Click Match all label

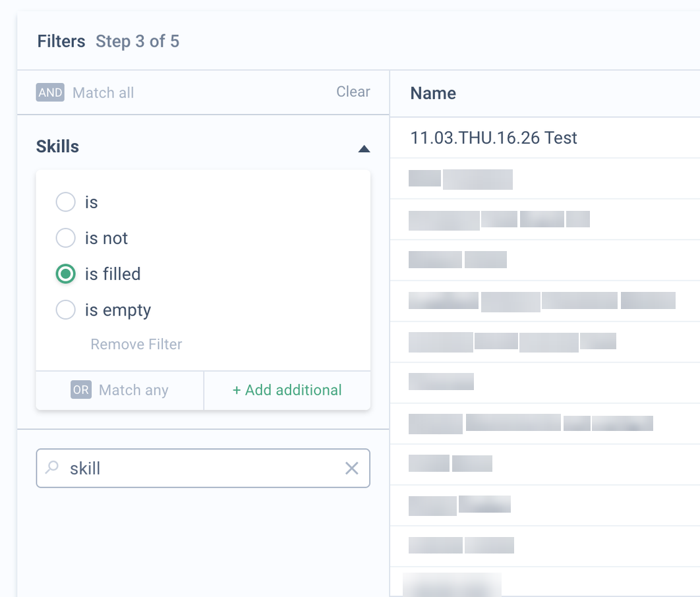coord(103,93)
